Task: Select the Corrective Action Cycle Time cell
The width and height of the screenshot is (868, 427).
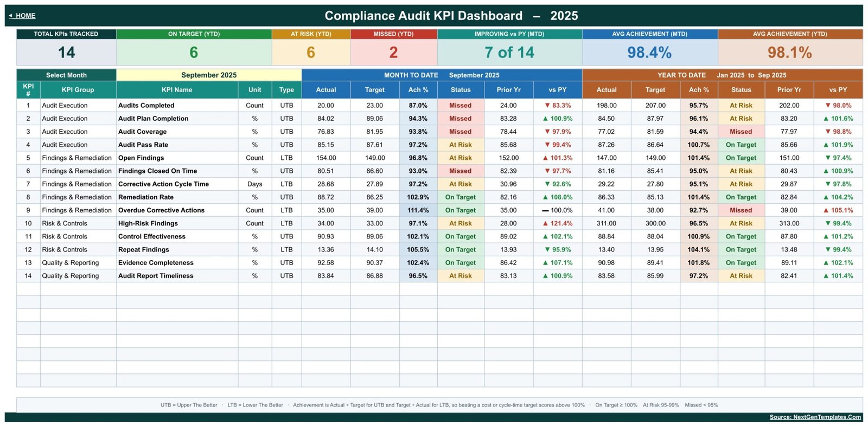Action: click(177, 184)
